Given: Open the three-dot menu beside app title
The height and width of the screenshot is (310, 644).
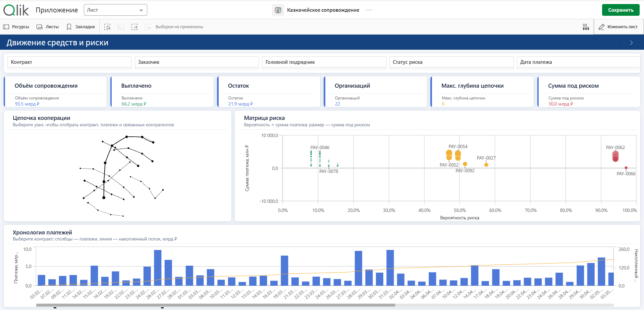Looking at the screenshot, I should coord(369,10).
